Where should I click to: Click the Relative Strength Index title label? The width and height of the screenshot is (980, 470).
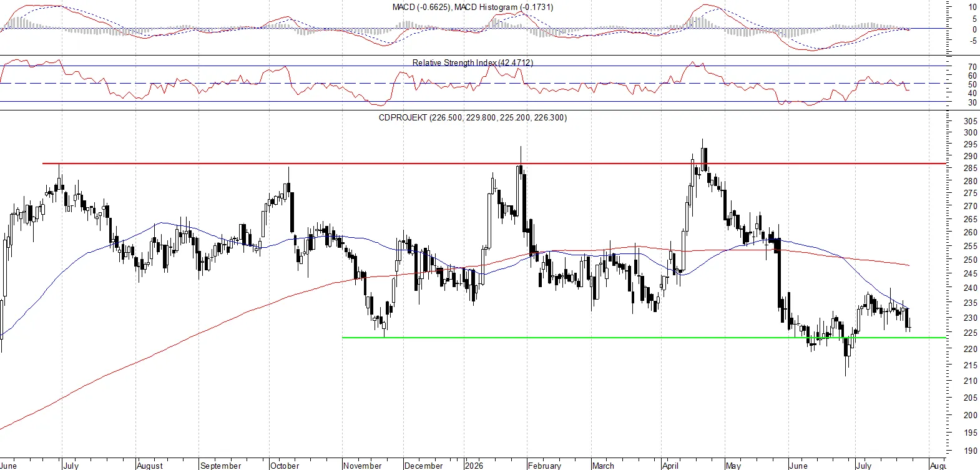tap(473, 62)
